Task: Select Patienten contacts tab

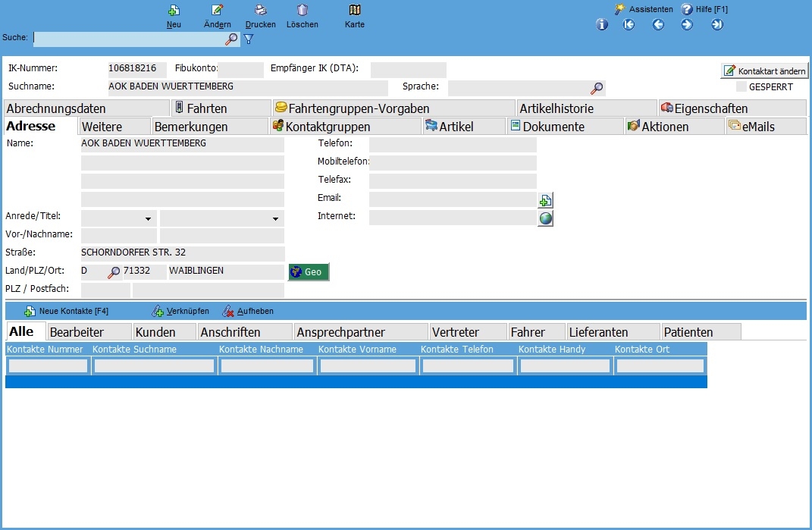Action: [701, 332]
